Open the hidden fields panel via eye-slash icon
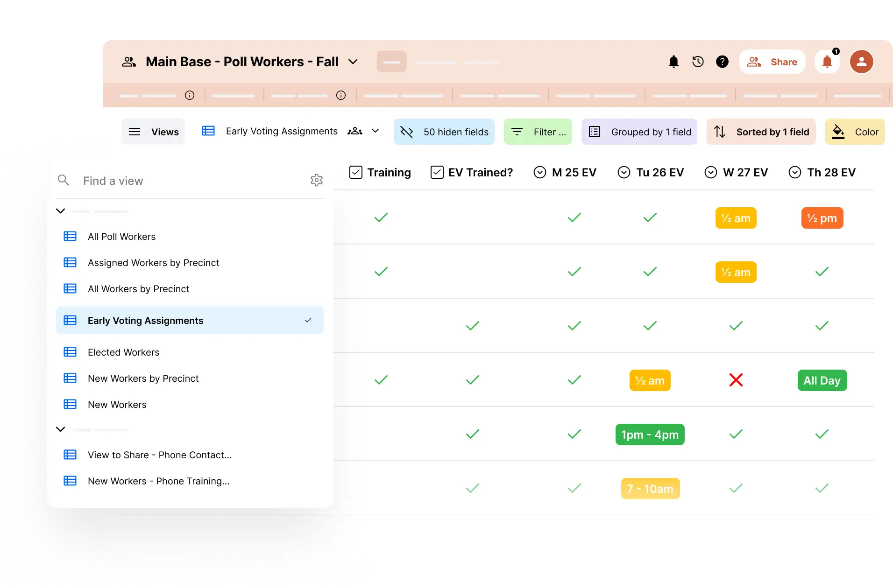The width and height of the screenshot is (893, 588). click(x=407, y=132)
